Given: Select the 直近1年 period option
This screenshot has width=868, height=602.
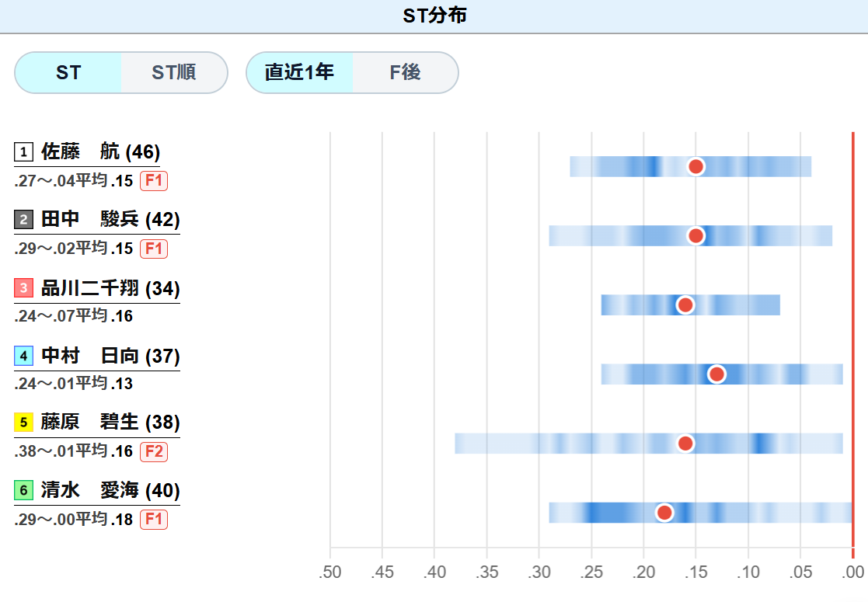Looking at the screenshot, I should (299, 72).
